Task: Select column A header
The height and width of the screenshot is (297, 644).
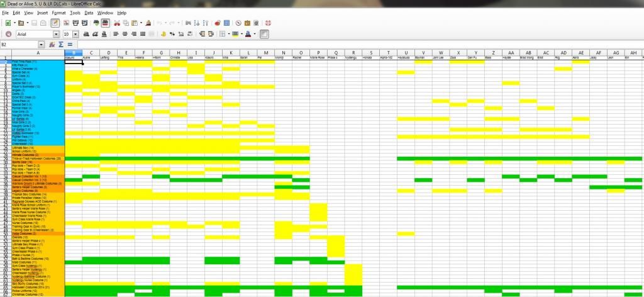Action: [x=38, y=53]
